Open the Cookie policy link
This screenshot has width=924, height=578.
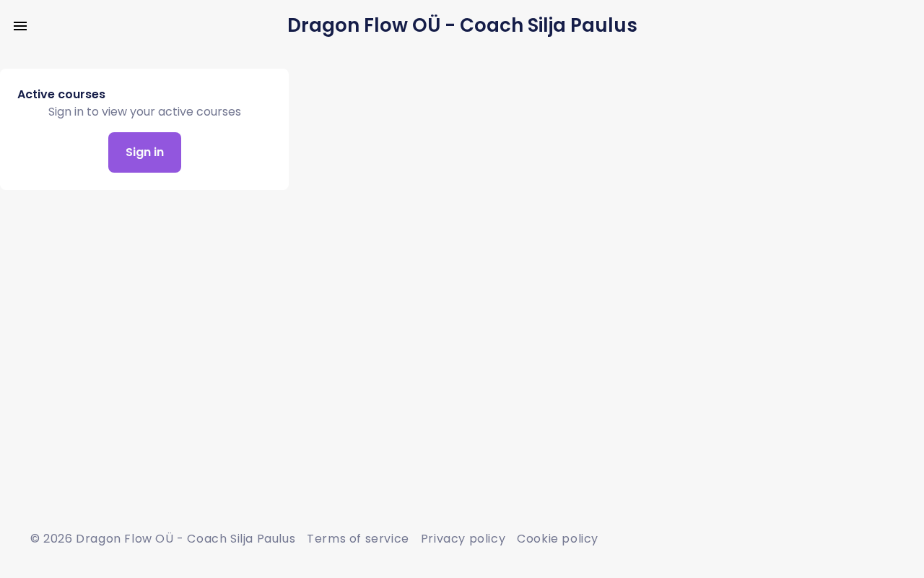point(557,538)
